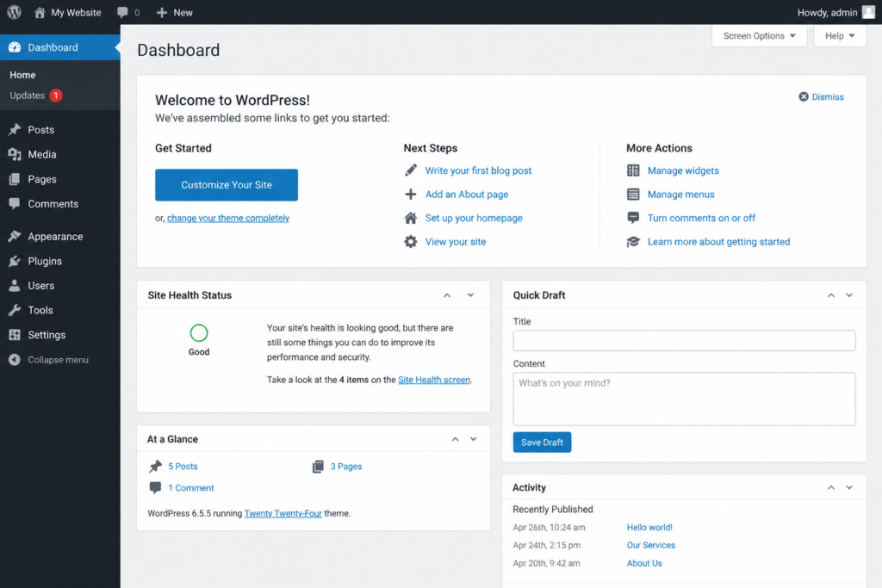Screen dimensions: 882x588
Task: Move Site Health Status panel down
Action: (x=470, y=295)
